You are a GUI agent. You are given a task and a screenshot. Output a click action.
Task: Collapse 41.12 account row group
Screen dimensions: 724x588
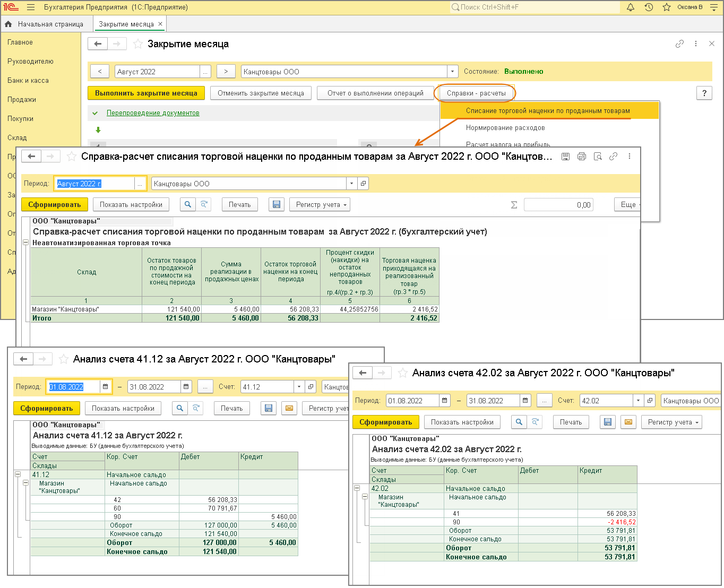coord(18,474)
